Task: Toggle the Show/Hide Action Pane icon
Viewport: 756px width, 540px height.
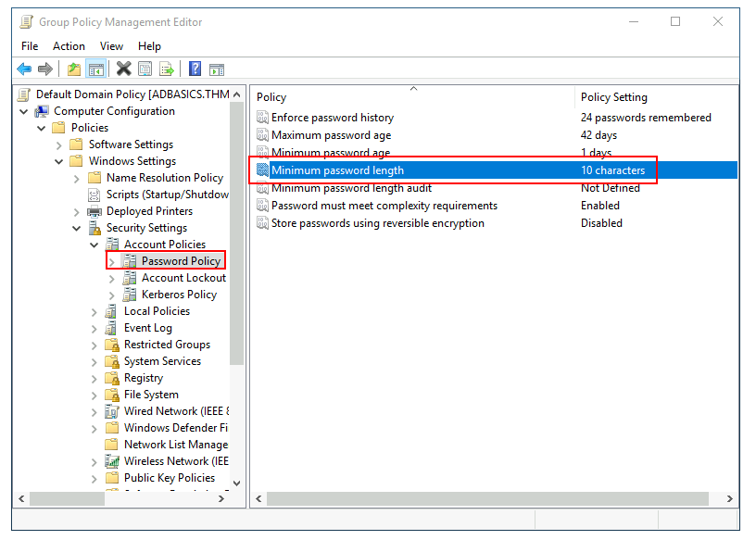Action: (x=217, y=69)
